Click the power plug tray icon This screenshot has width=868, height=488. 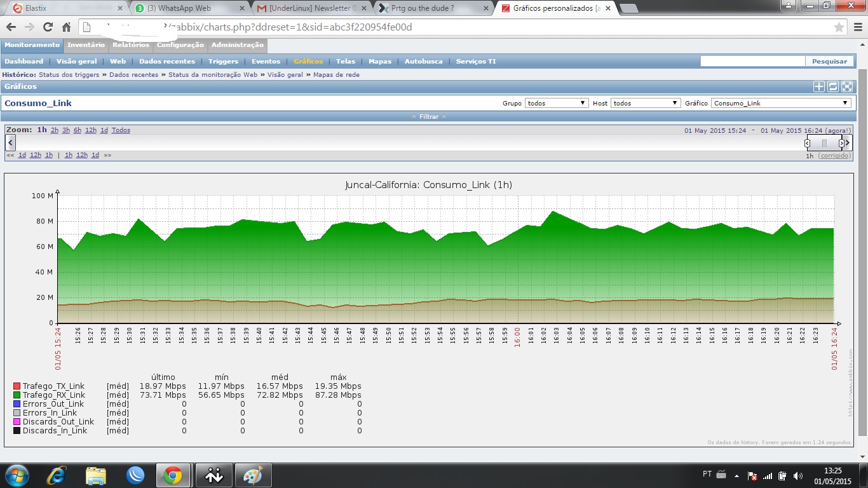(782, 475)
